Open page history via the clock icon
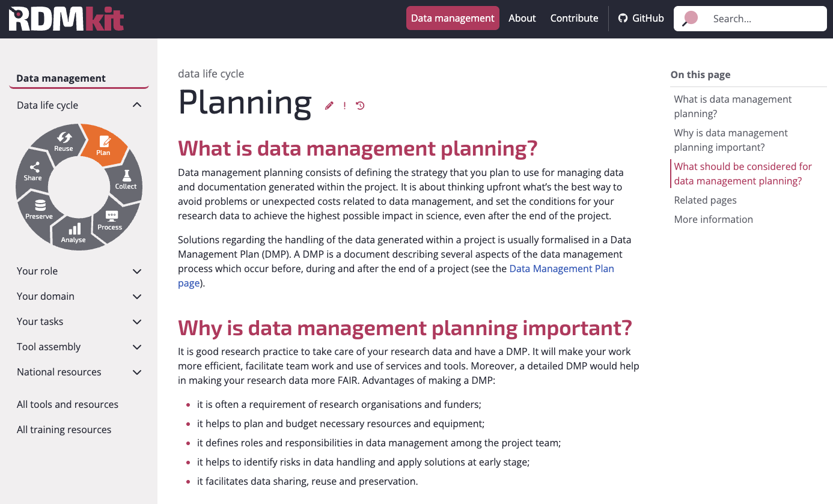The image size is (833, 504). (x=359, y=105)
